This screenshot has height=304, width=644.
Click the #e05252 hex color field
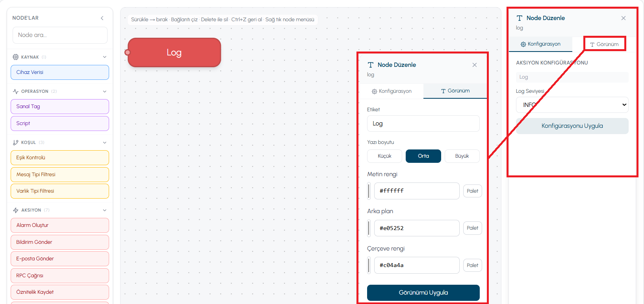[417, 228]
